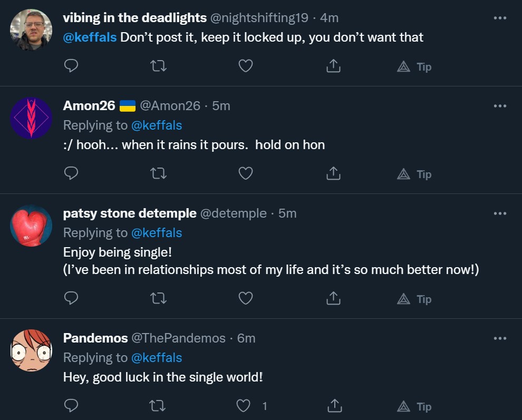The width and height of the screenshot is (522, 420).
Task: Reply to Pandemos's good luck tweet
Action: pyautogui.click(x=71, y=406)
